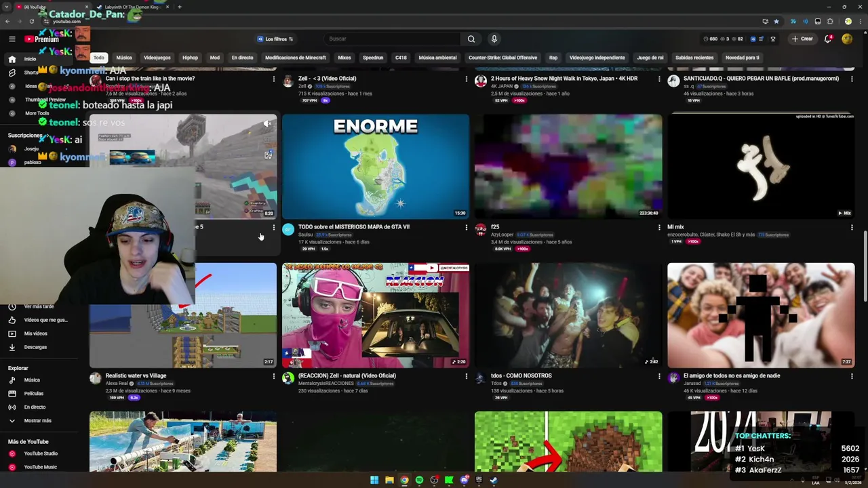Viewport: 868px width, 488px height.
Task: Click El amigo de todos title
Action: [732, 375]
